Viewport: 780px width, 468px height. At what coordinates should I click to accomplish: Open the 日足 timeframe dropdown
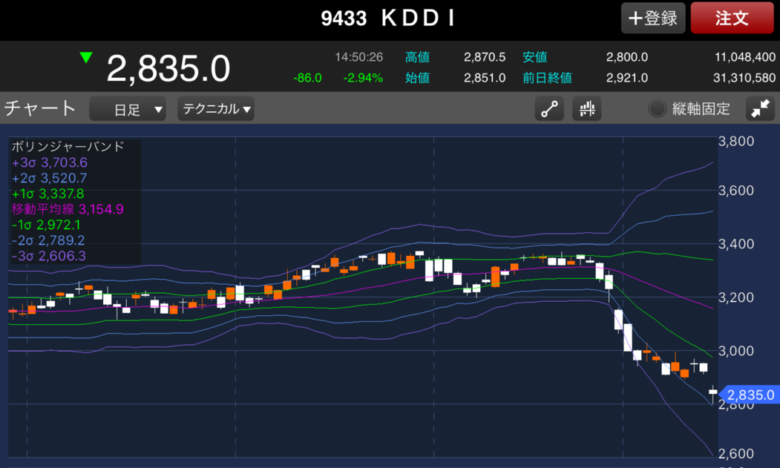[x=127, y=109]
